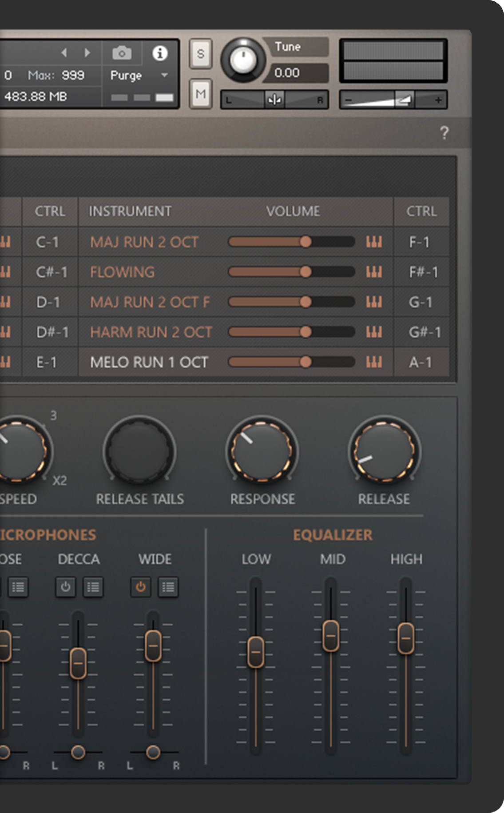Open the DECCA microphone settings list icon
The height and width of the screenshot is (813, 504).
point(93,587)
